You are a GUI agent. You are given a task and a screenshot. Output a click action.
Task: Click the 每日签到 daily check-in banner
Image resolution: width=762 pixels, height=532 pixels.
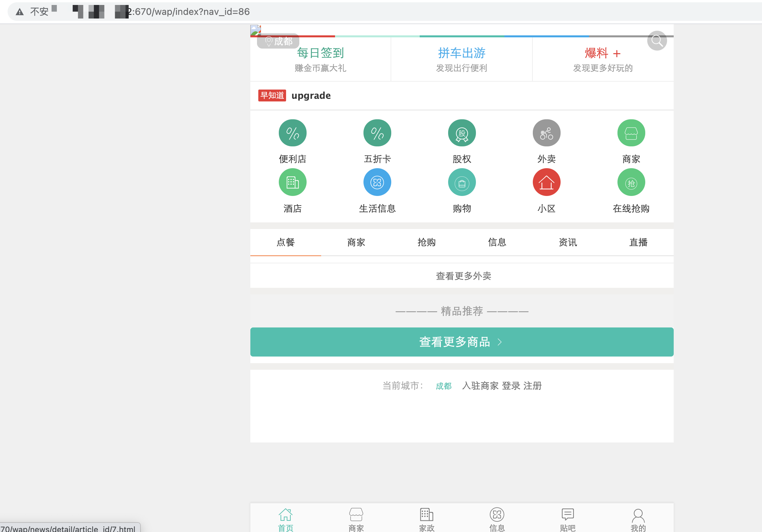320,60
